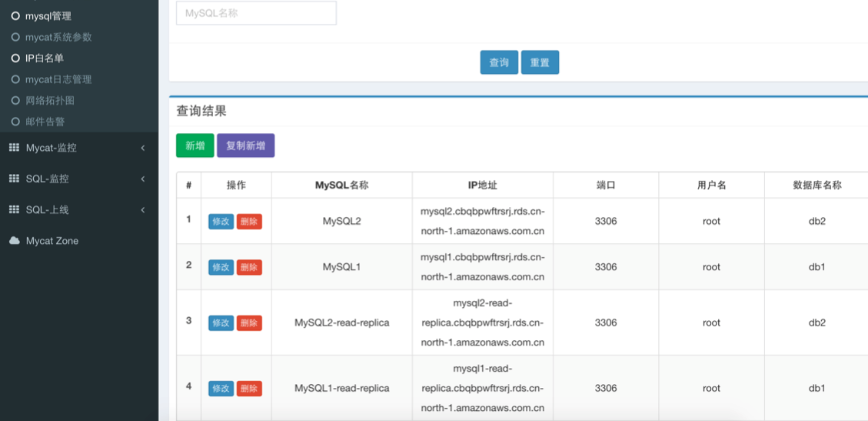This screenshot has width=868, height=421.
Task: Select the MySQL1 name cell
Action: click(341, 268)
